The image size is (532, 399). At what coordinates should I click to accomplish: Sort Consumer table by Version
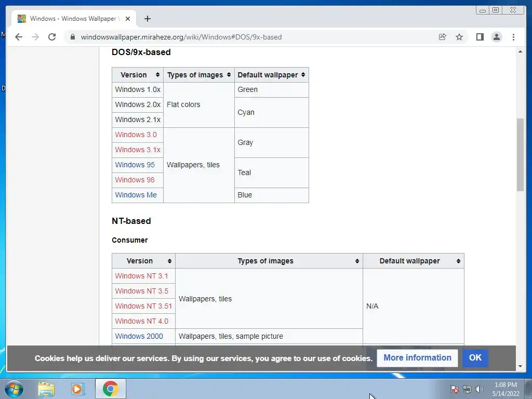143,261
